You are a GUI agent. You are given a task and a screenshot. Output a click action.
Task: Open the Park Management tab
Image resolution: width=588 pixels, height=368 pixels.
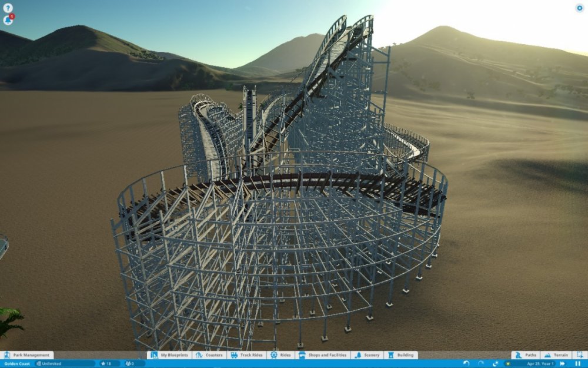(x=27, y=355)
